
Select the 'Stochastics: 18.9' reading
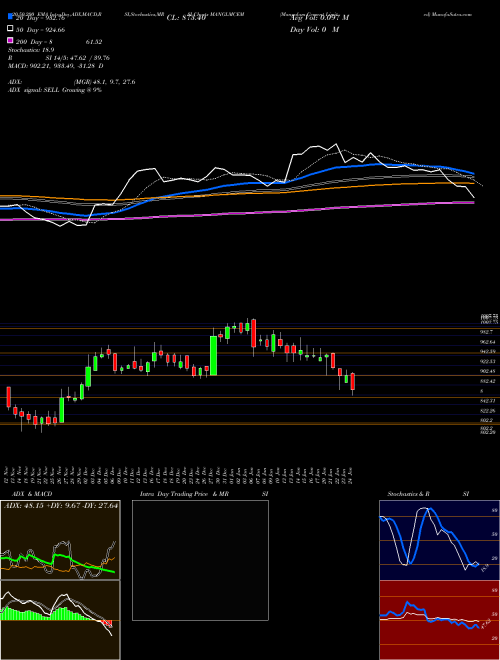[x=31, y=50]
